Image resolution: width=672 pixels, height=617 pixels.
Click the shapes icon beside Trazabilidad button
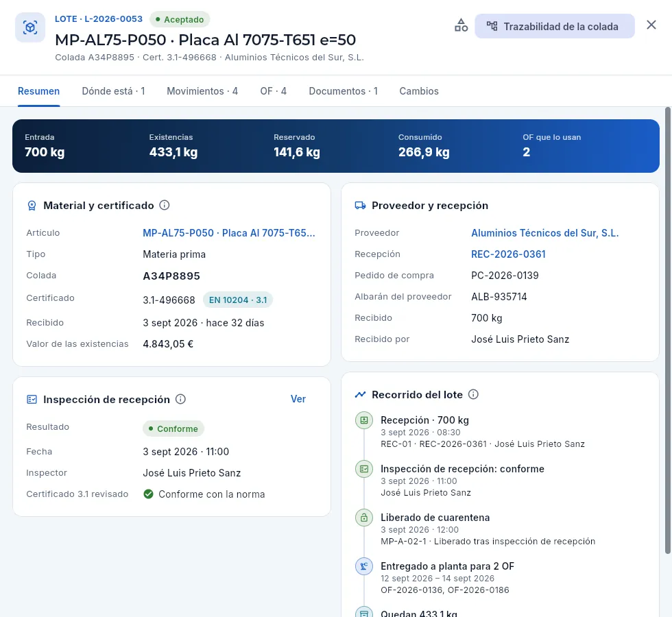pos(461,26)
